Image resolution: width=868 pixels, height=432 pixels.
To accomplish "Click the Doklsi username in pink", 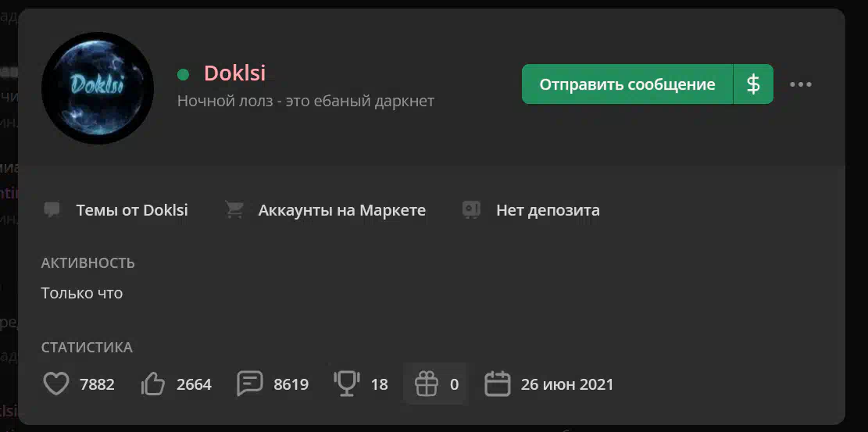I will pos(234,73).
